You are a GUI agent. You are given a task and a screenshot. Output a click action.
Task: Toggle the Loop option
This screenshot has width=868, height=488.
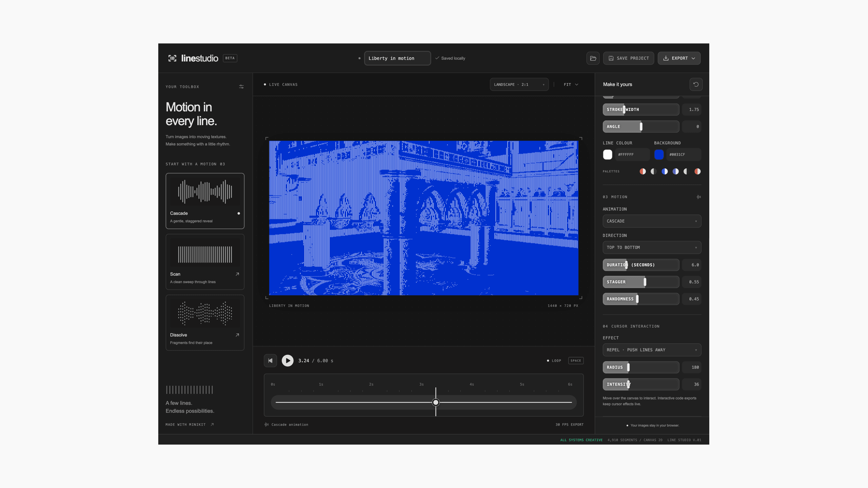click(x=554, y=361)
